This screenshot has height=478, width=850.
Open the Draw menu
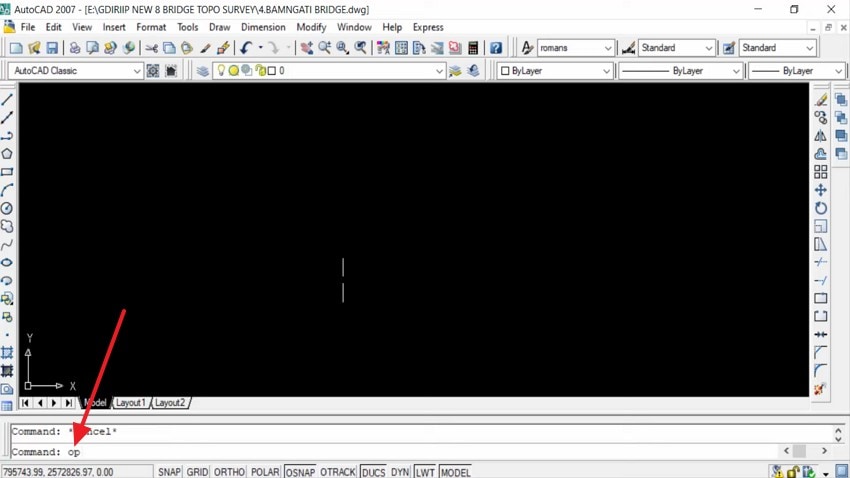[220, 27]
